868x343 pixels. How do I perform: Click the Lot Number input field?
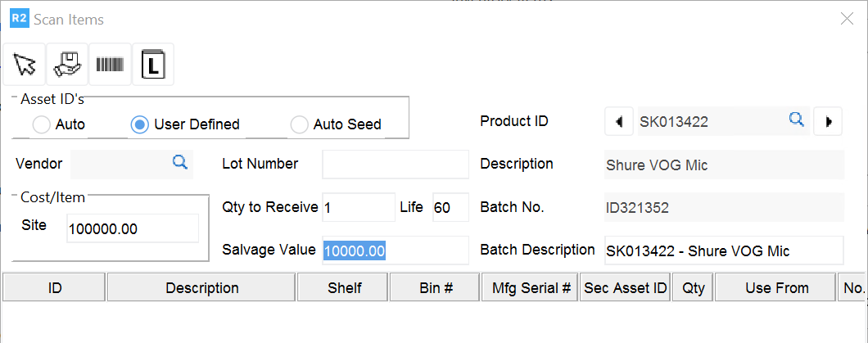(395, 164)
